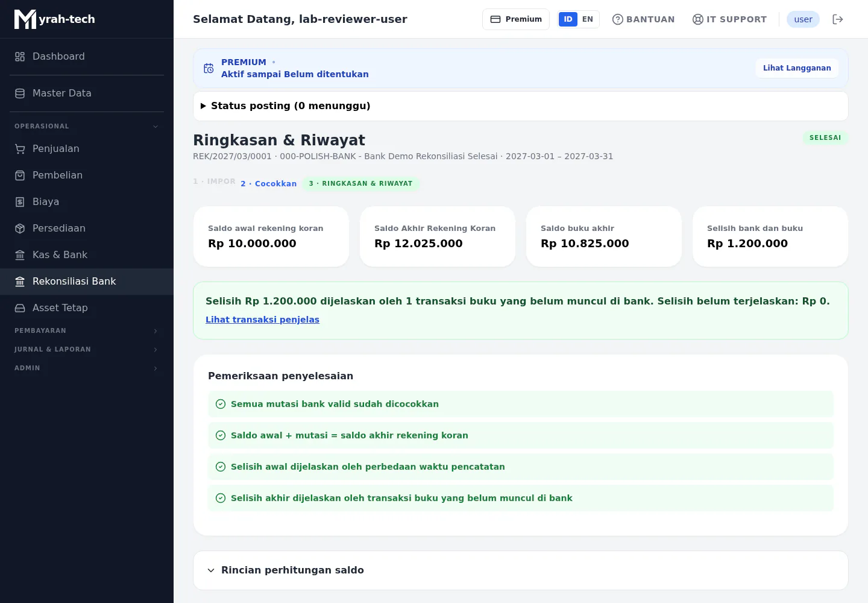Click the logout icon in header
The height and width of the screenshot is (603, 868).
[838, 19]
